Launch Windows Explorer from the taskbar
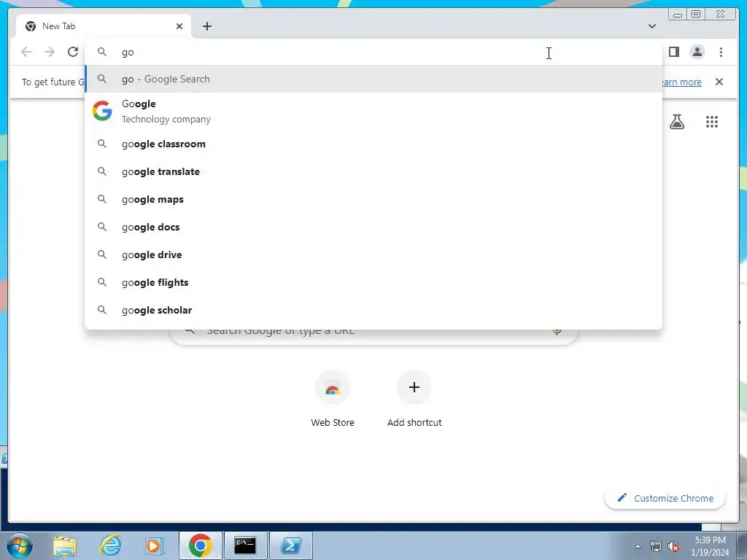The height and width of the screenshot is (560, 747). pyautogui.click(x=65, y=545)
